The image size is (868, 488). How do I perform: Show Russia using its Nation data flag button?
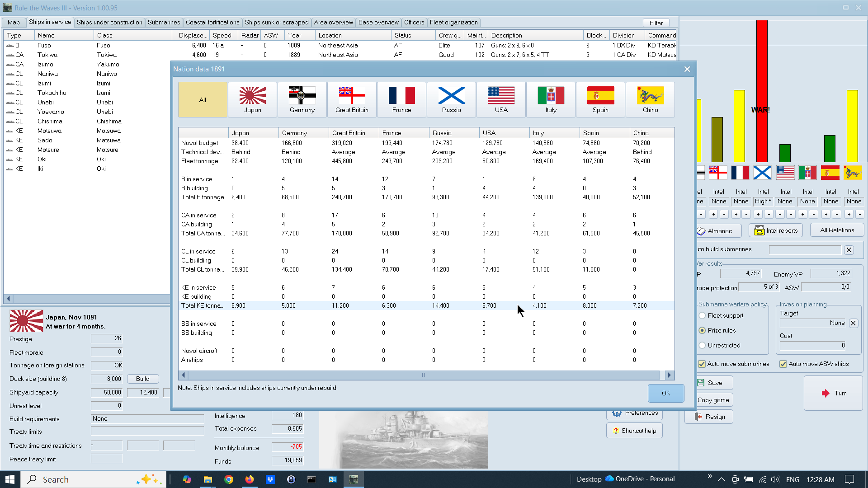click(x=451, y=99)
